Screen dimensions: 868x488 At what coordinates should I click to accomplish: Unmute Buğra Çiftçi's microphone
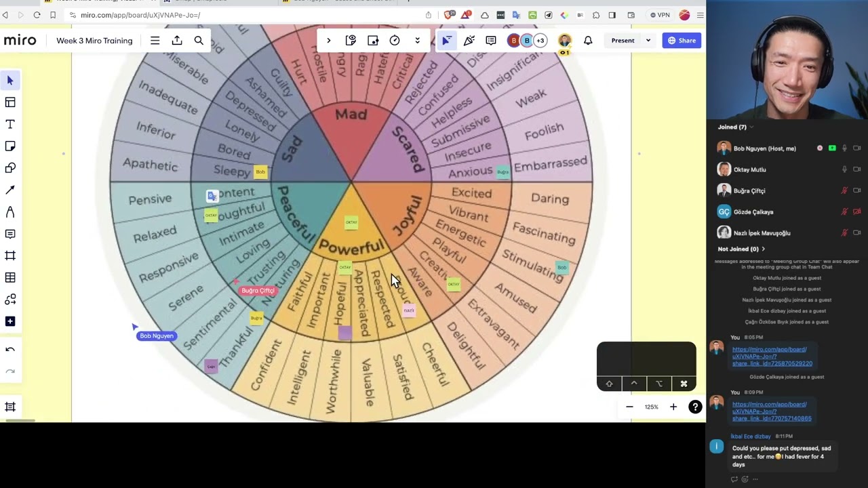pyautogui.click(x=844, y=190)
